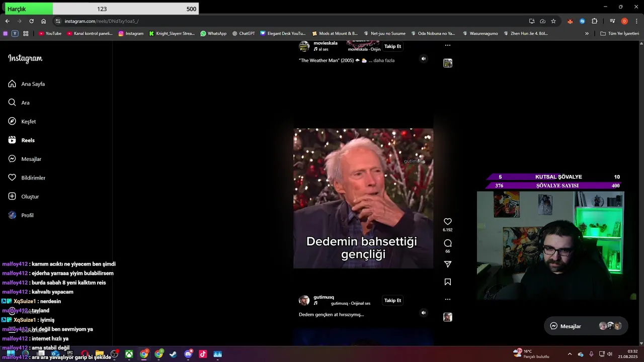Open floating Mesajlar button at bottom right
The width and height of the screenshot is (644, 362).
[586, 326]
